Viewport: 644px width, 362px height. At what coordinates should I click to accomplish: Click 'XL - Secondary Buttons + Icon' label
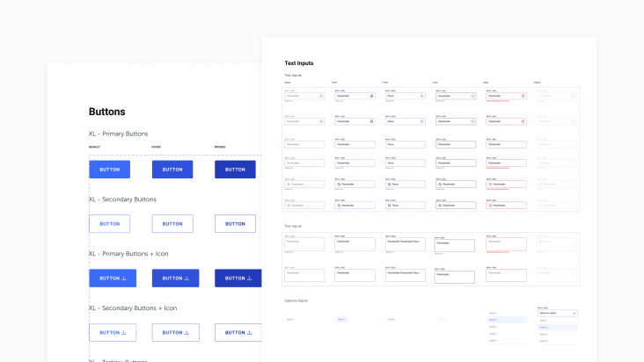[133, 308]
